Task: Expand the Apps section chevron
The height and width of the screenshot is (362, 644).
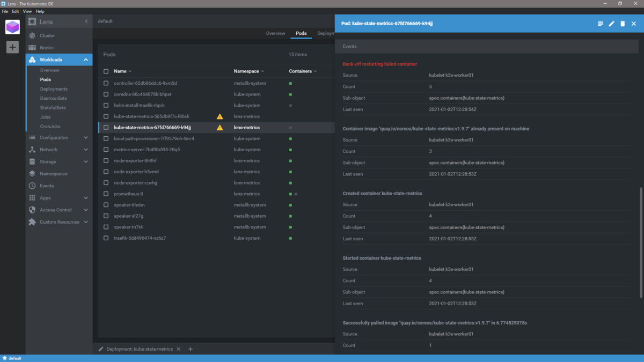Action: point(86,198)
